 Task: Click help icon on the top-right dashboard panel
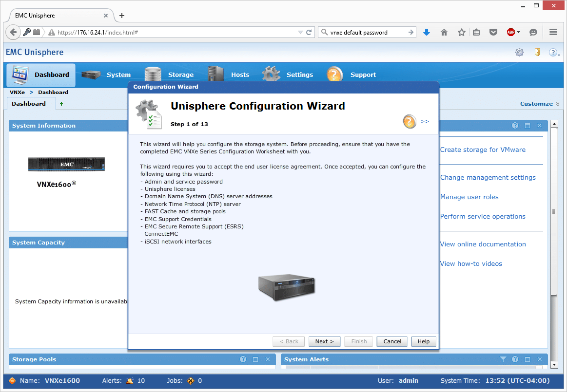[x=515, y=125]
